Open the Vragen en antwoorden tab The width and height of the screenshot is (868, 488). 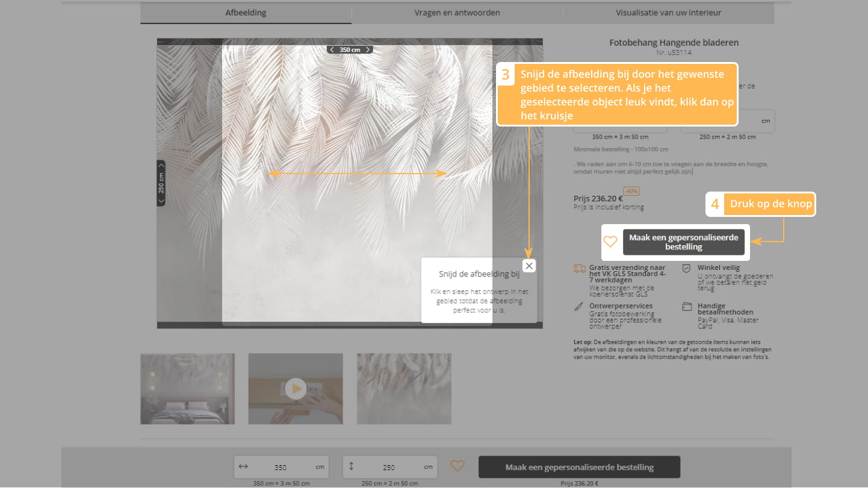pos(457,13)
